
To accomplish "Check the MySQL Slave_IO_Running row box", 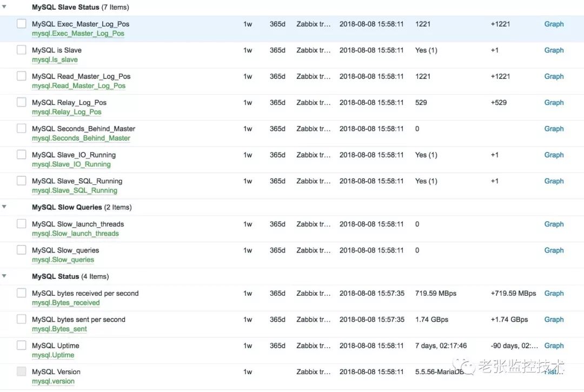I will (x=22, y=155).
